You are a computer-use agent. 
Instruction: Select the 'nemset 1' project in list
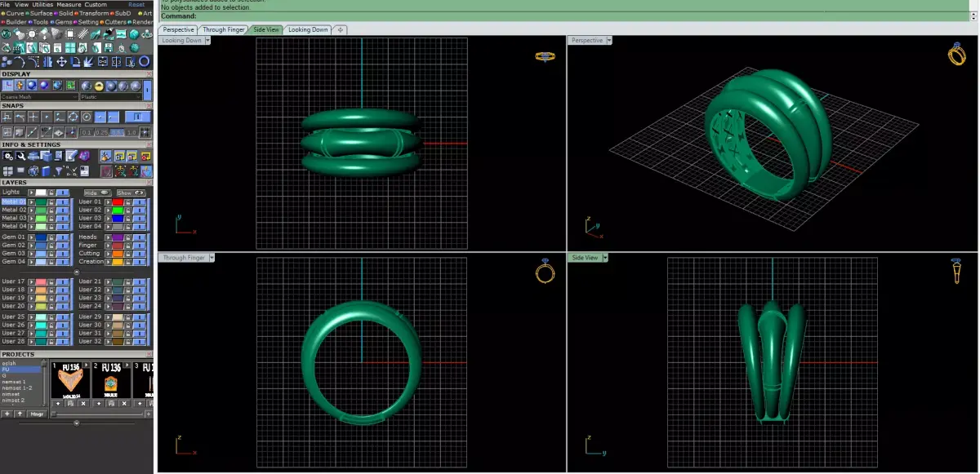[x=14, y=382]
